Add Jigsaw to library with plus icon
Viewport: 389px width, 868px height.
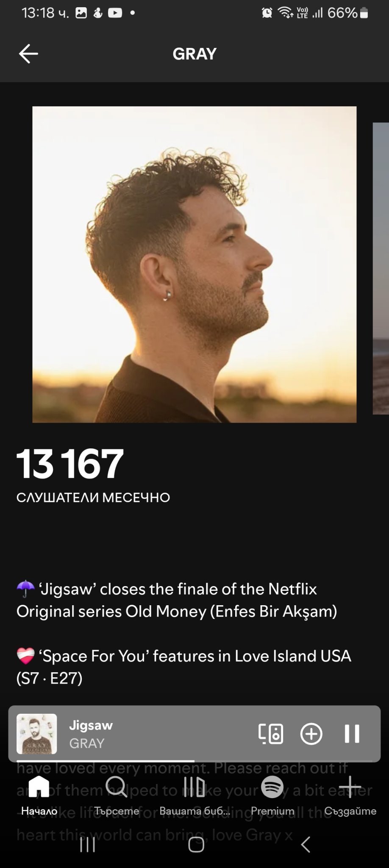[311, 734]
